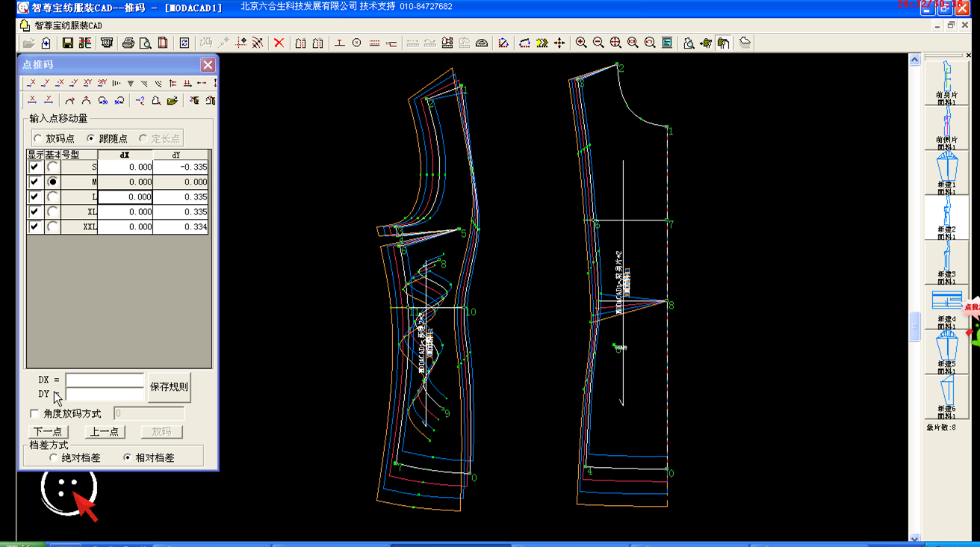Select the 绝对档差 radio option
Image resolution: width=980 pixels, height=547 pixels.
pos(53,457)
